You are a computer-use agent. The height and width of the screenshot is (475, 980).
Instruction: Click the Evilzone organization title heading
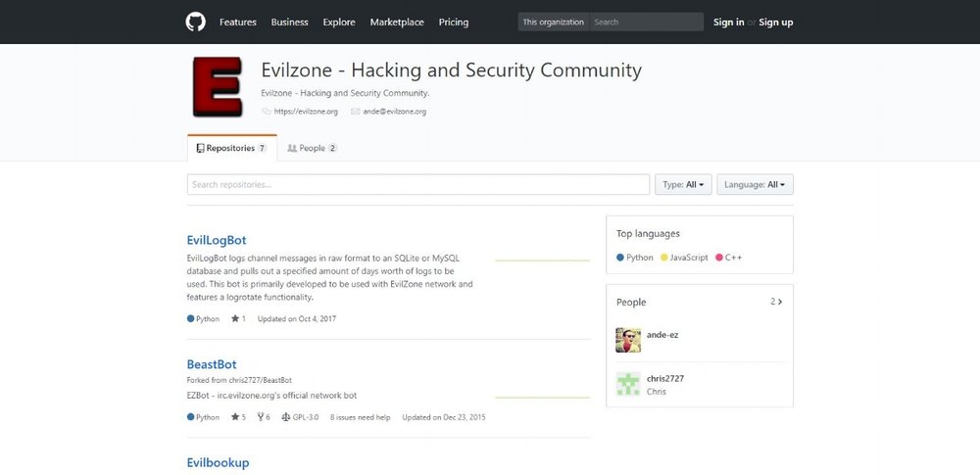point(451,70)
